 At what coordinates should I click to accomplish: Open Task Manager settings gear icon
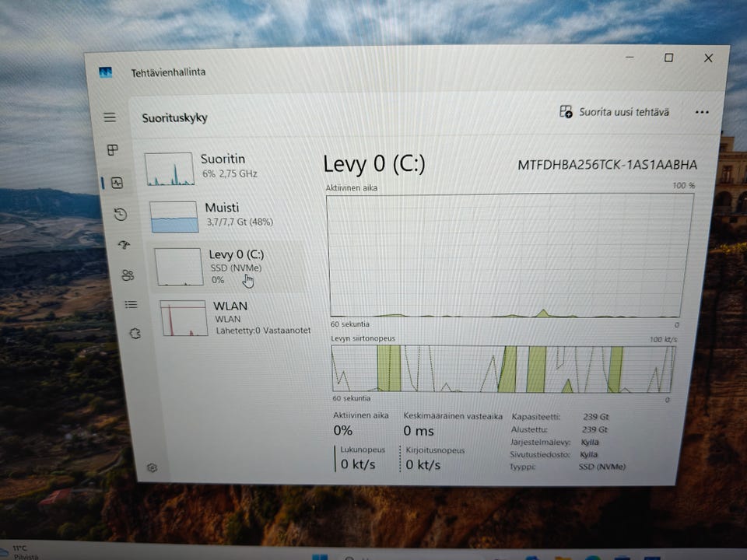click(x=152, y=467)
